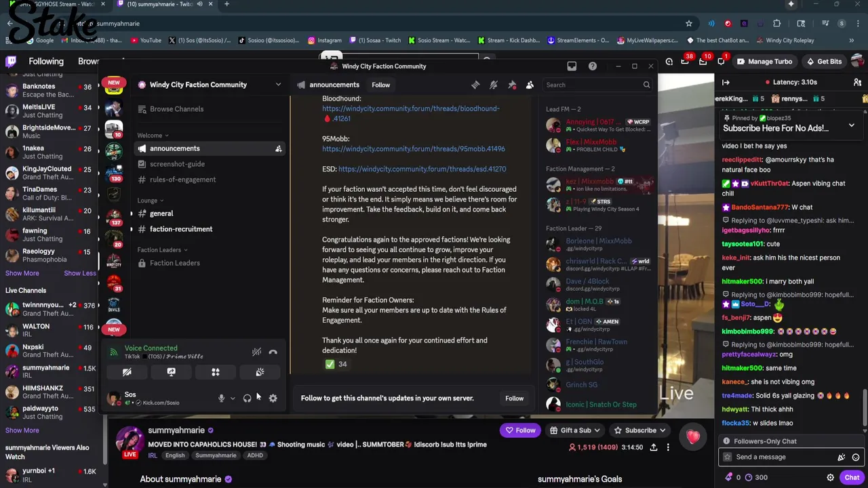This screenshot has height=488, width=868.
Task: Open the Discord help icon
Action: [x=593, y=66]
